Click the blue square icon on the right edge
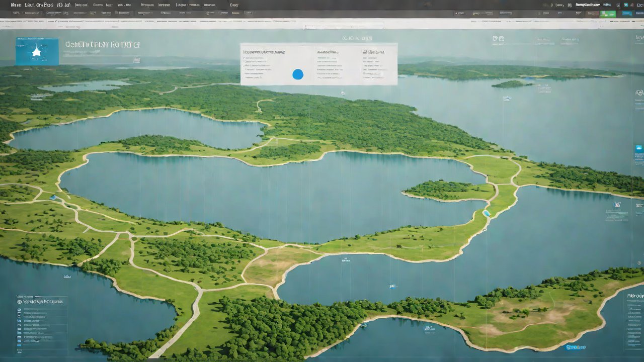This screenshot has width=644, height=362. pyautogui.click(x=639, y=148)
